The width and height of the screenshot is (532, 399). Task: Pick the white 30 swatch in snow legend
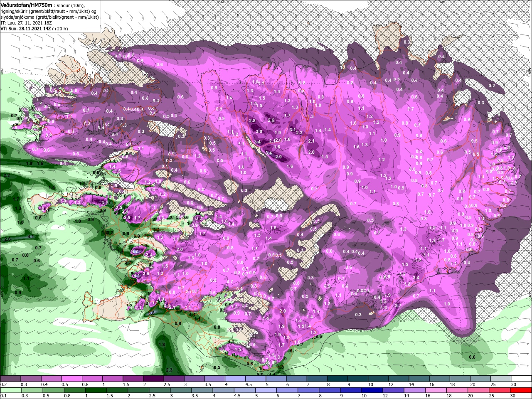pyautogui.click(x=522, y=379)
